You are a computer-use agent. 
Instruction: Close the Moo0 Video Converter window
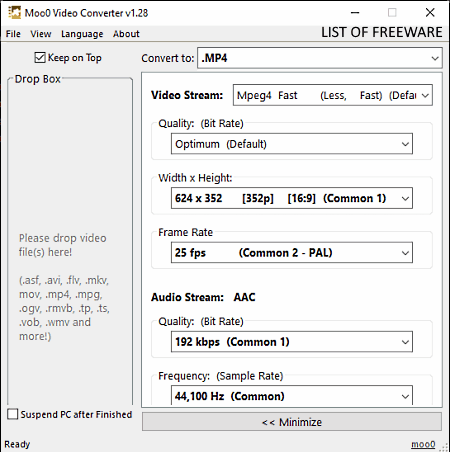pos(430,13)
